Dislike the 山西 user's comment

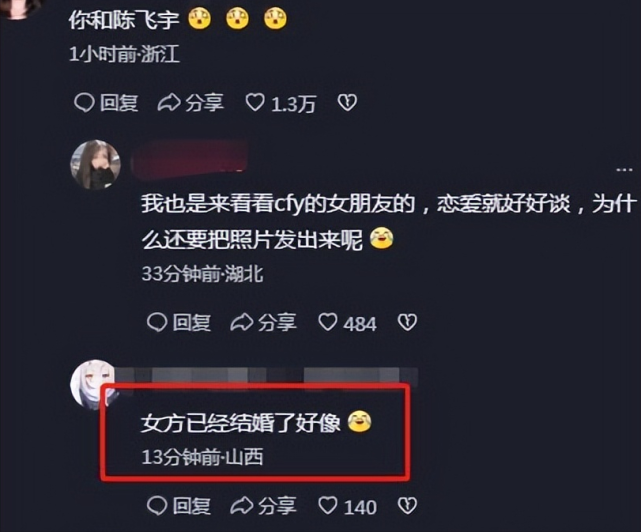407,506
